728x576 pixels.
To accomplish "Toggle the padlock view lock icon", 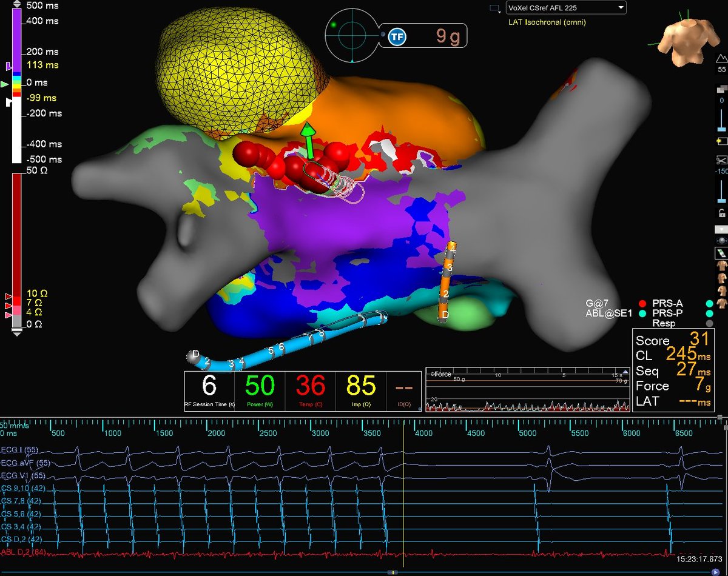I will (x=721, y=213).
